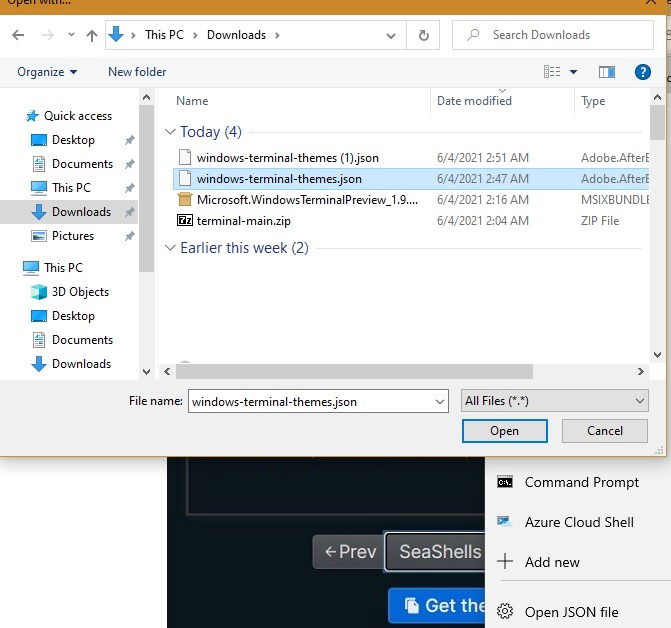
Task: Click the SeaShells theme button
Action: pyautogui.click(x=435, y=552)
